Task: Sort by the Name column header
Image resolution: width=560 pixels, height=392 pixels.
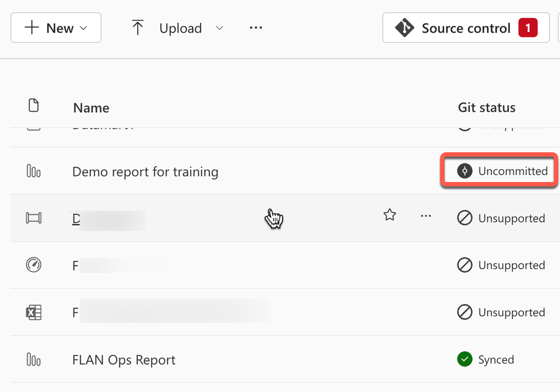Action: coord(91,108)
